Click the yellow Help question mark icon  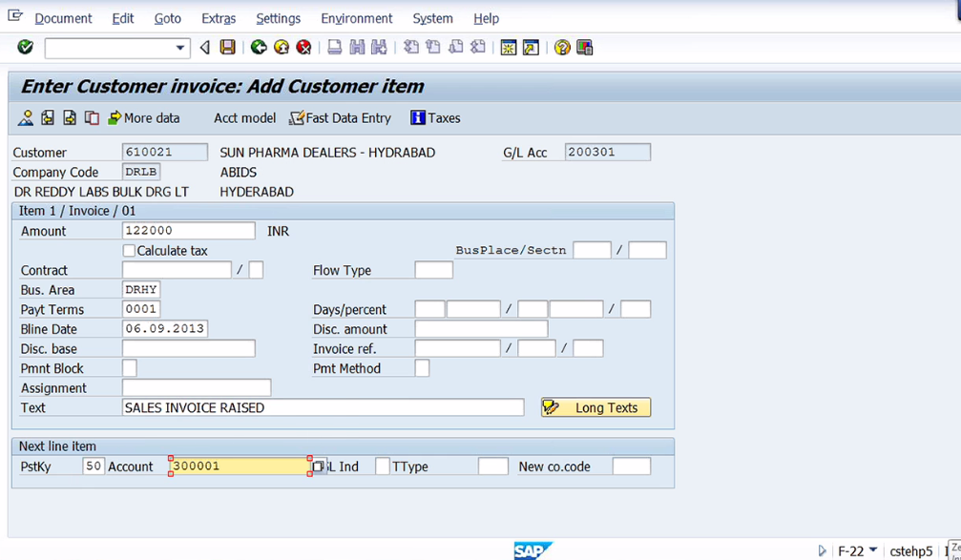pos(562,47)
